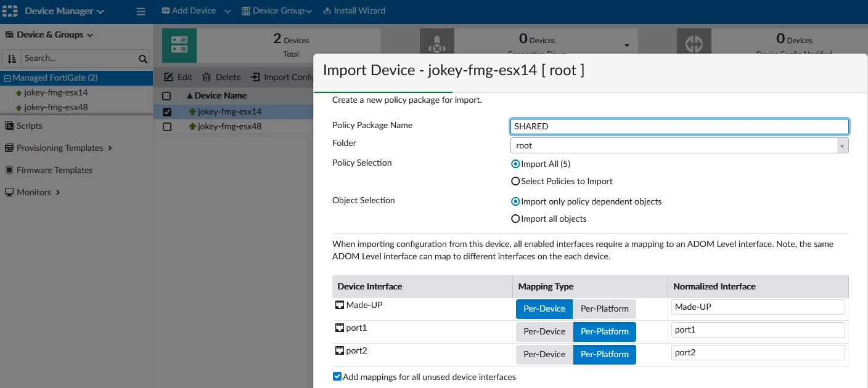Click the search magnifier icon
The image size is (868, 388).
coord(143,59)
